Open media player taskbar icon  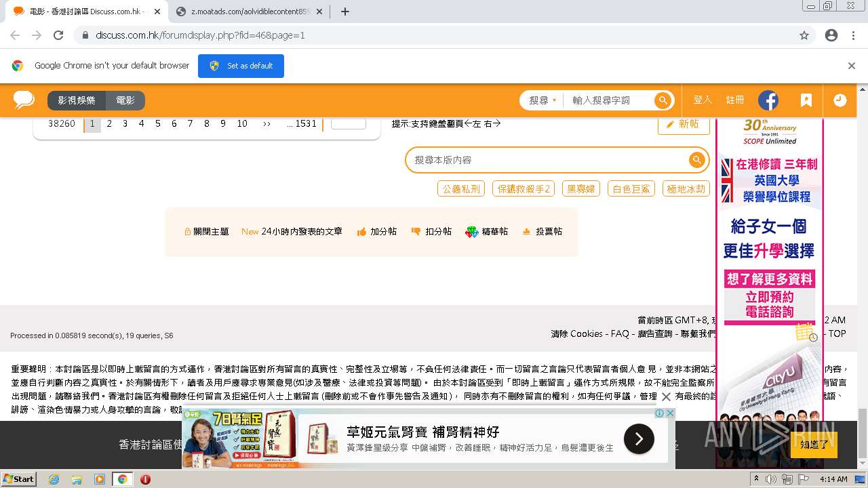[x=100, y=479]
